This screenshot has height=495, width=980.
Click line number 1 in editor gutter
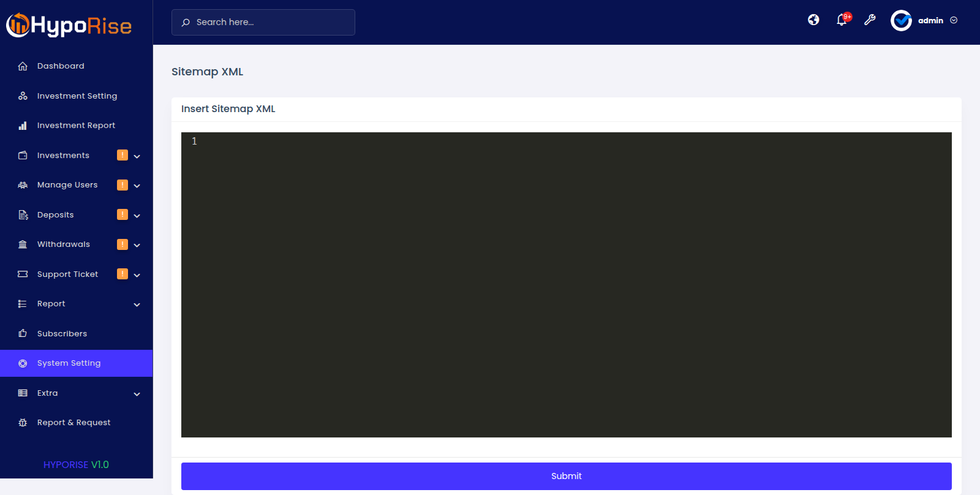pyautogui.click(x=194, y=142)
